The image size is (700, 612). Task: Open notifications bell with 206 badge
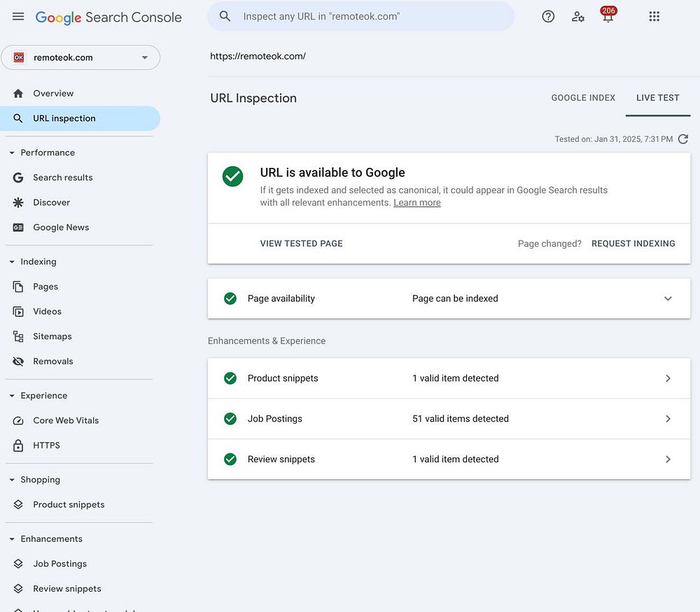click(x=608, y=17)
